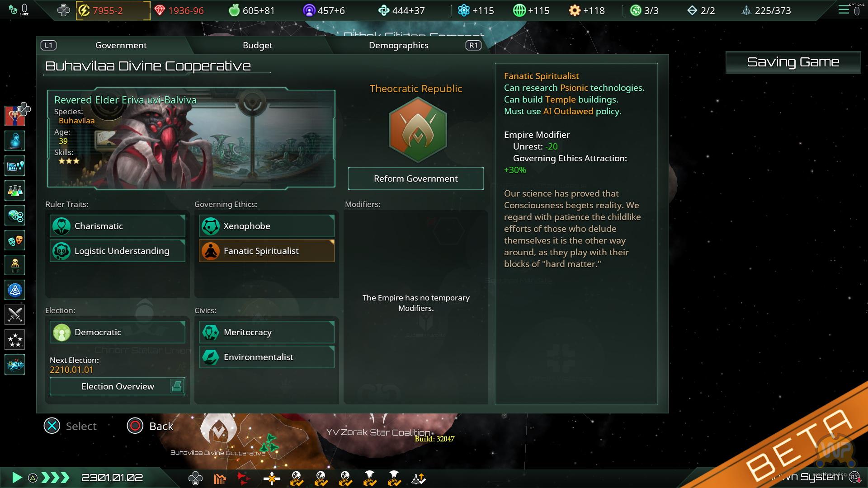Open the factions masks sidebar icon
The height and width of the screenshot is (488, 868).
point(15,240)
